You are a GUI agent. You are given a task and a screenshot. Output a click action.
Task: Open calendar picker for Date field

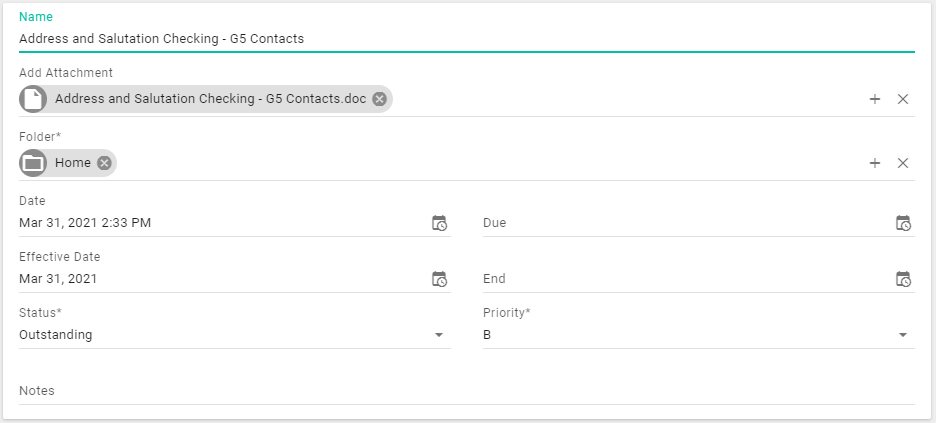(439, 223)
